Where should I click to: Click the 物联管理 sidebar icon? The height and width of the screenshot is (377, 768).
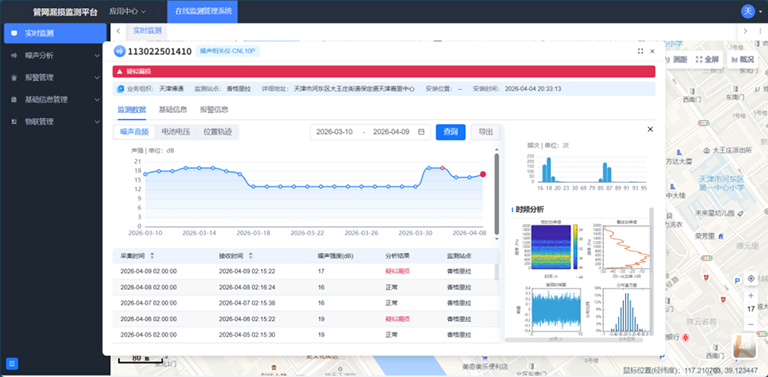pos(14,121)
